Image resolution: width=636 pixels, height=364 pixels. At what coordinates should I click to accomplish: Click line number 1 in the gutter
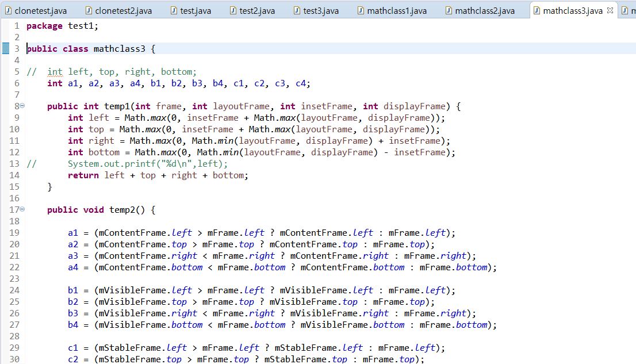tap(17, 26)
